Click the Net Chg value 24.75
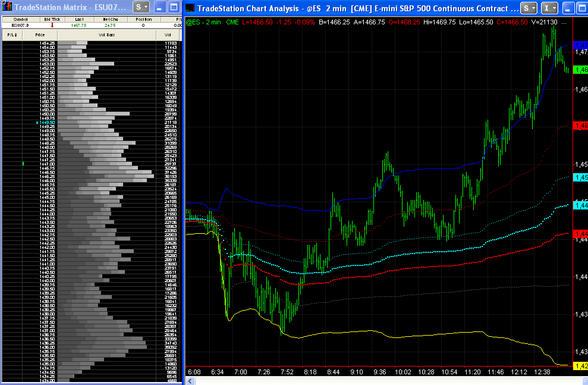The width and height of the screenshot is (588, 385). pyautogui.click(x=110, y=25)
